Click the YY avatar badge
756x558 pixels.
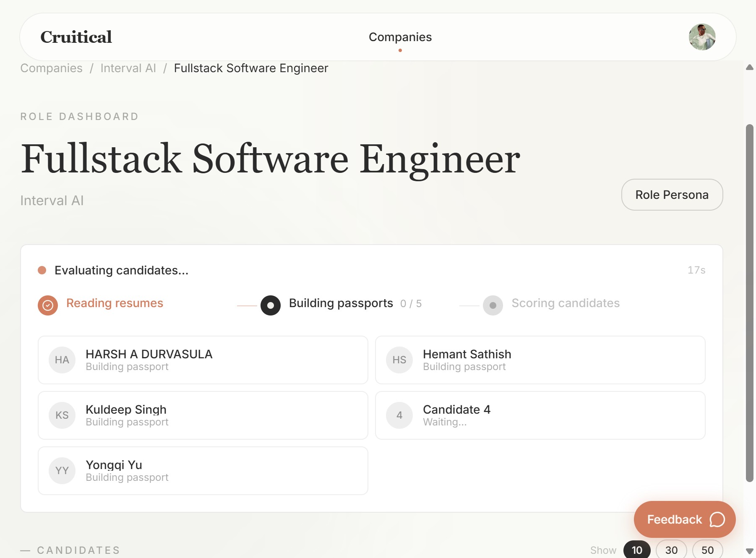point(62,471)
